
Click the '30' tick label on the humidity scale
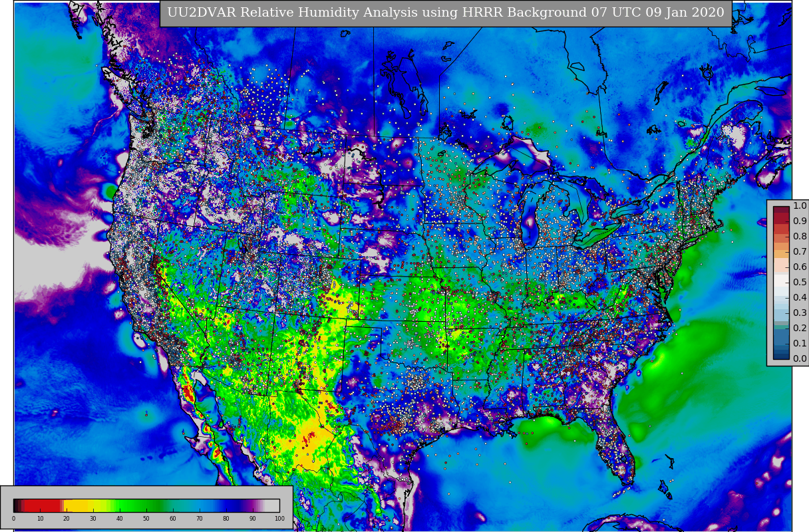tap(93, 519)
